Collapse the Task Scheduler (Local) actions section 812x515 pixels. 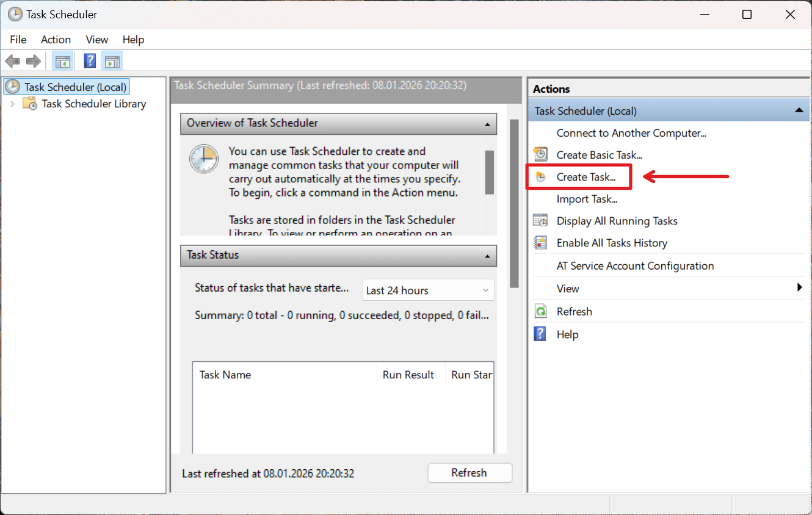point(799,110)
